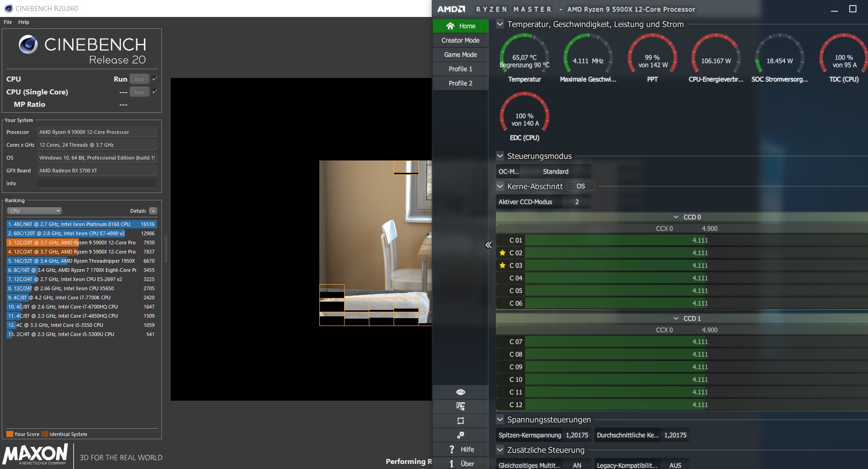Image resolution: width=868 pixels, height=469 pixels.
Task: Toggle the CPU test checkbox
Action: pyautogui.click(x=155, y=79)
